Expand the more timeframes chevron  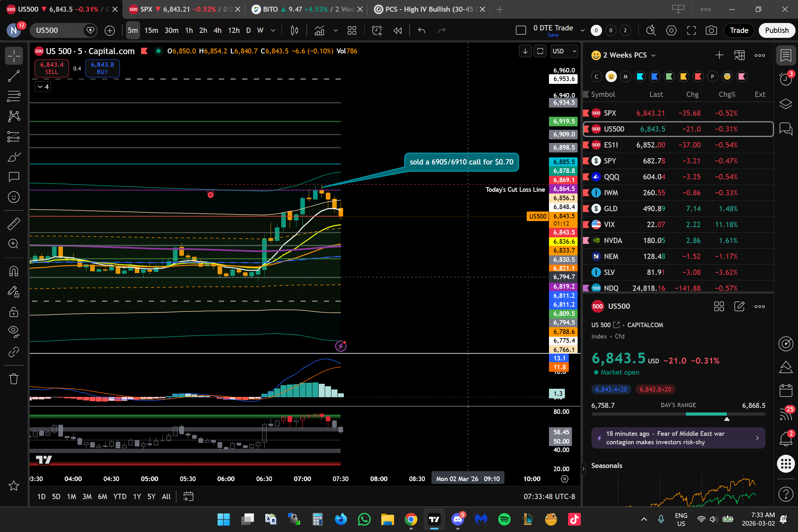(x=273, y=30)
